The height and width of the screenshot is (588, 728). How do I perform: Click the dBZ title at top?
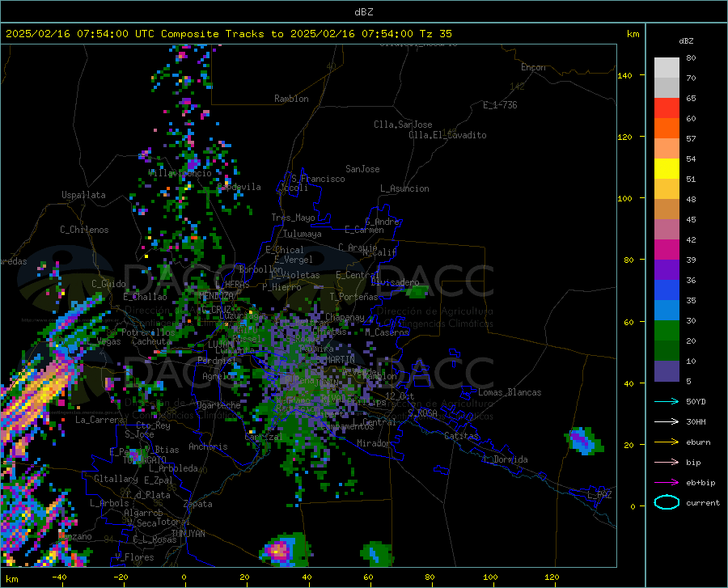(x=363, y=12)
